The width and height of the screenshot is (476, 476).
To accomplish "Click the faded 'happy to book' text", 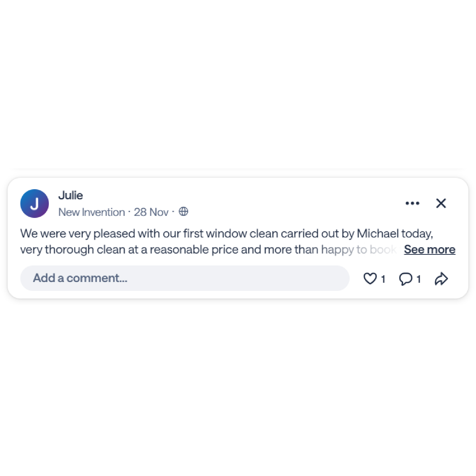I will tap(359, 250).
